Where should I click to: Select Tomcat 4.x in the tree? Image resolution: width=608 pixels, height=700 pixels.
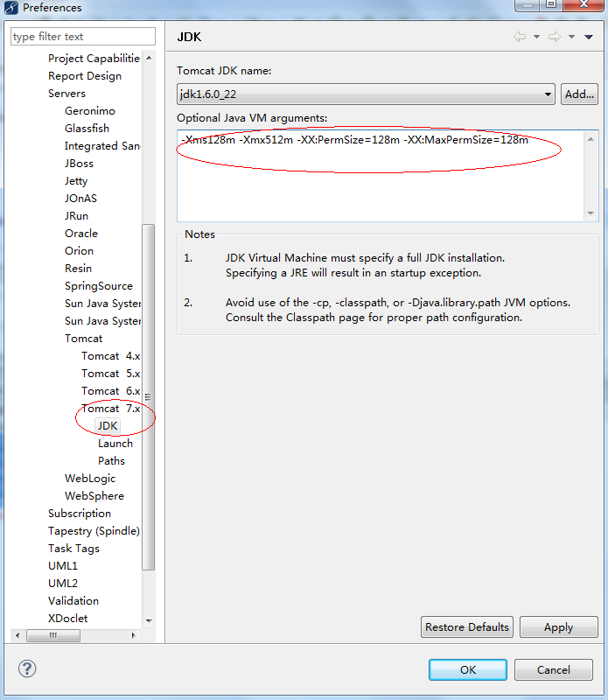pyautogui.click(x=111, y=356)
